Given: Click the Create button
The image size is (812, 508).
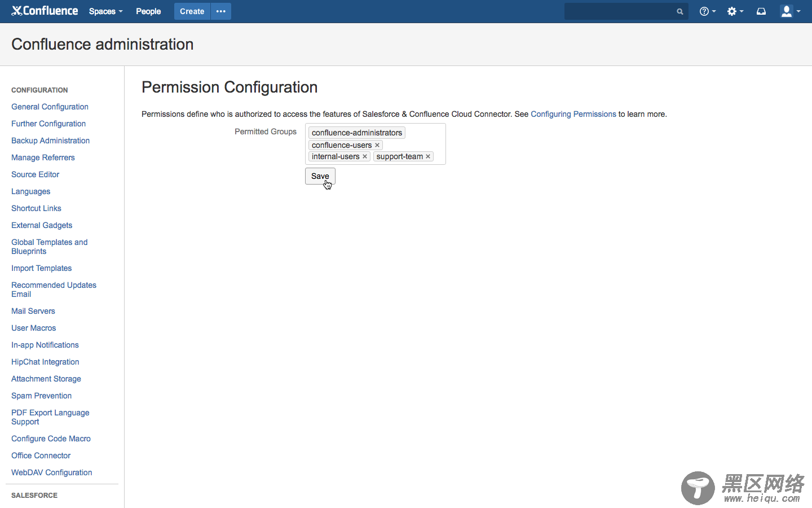Looking at the screenshot, I should pos(192,11).
